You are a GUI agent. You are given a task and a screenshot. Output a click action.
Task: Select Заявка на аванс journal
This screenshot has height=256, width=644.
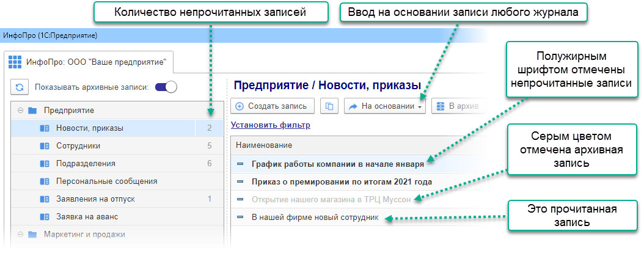117,216
